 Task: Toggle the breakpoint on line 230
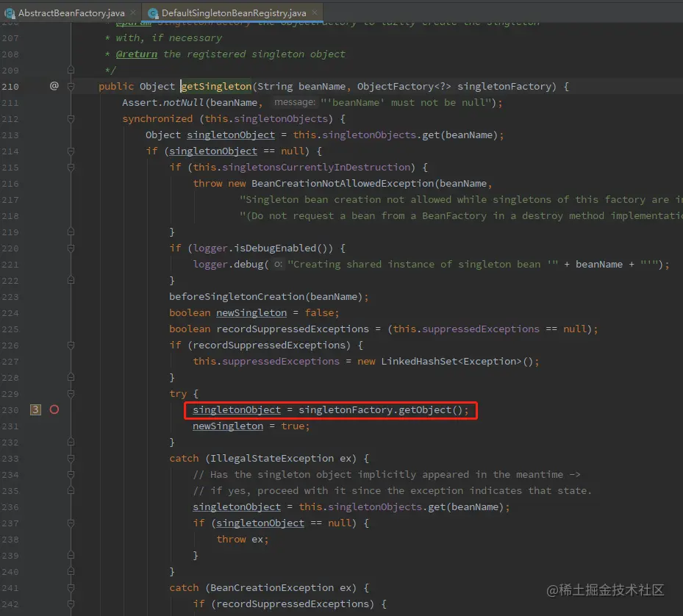[x=54, y=409]
